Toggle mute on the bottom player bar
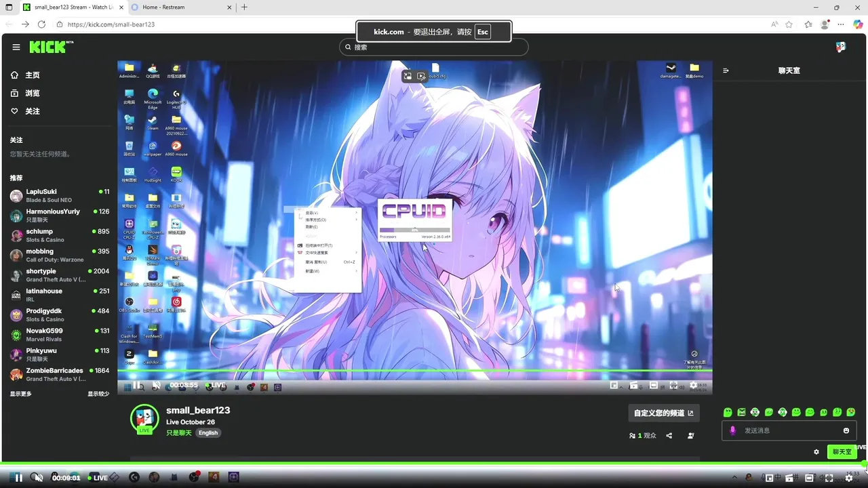The image size is (868, 488). 39,478
